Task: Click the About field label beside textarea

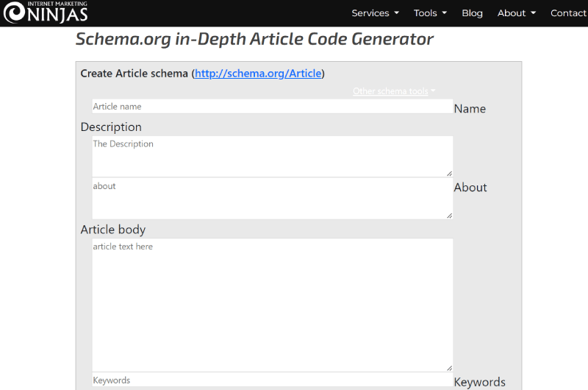Action: click(x=470, y=188)
